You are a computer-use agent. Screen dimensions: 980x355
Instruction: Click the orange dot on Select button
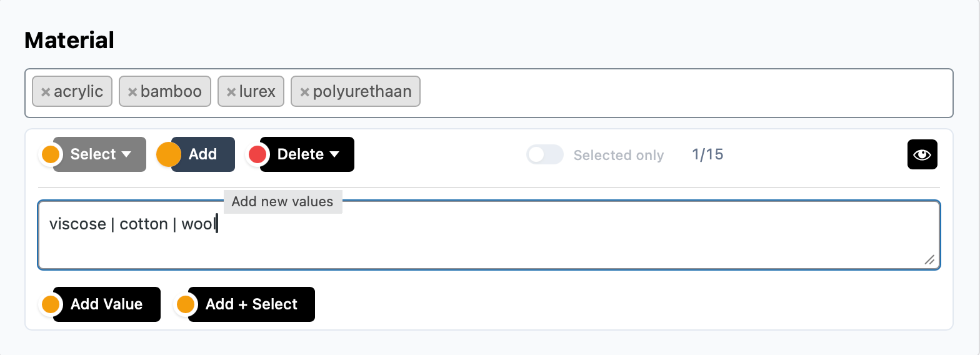[51, 154]
